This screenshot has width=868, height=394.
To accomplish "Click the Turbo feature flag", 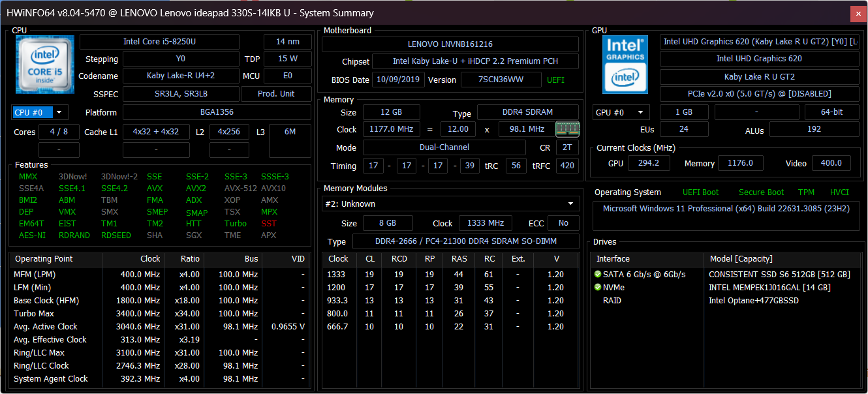I will (x=236, y=224).
